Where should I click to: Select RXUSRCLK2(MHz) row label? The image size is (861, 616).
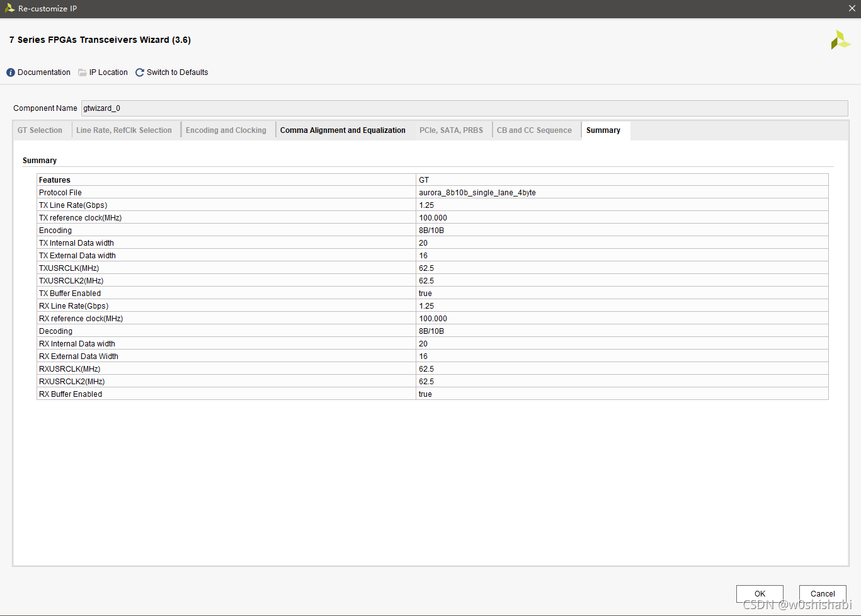72,382
